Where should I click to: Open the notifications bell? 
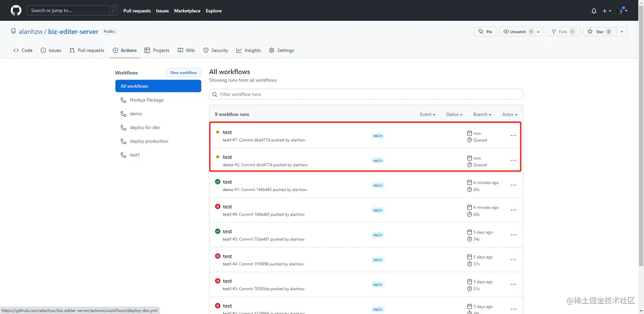point(594,11)
